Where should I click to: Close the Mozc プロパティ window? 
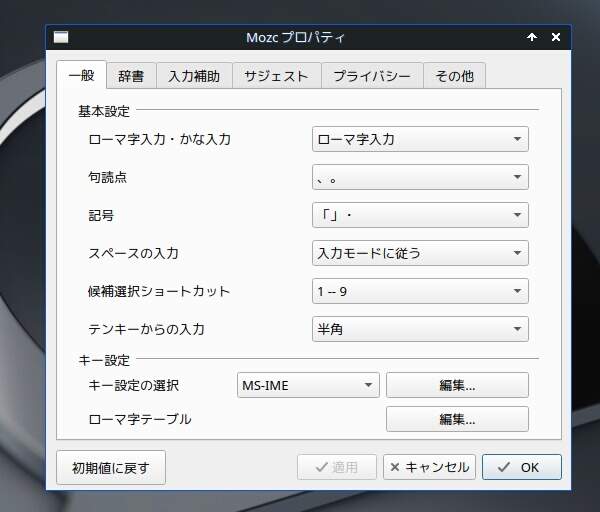click(556, 37)
